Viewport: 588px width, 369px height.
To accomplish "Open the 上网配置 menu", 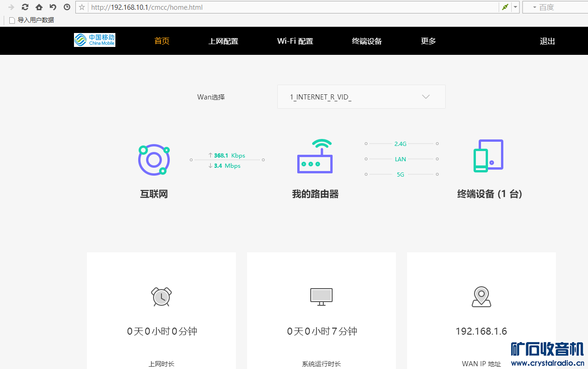I will point(223,41).
